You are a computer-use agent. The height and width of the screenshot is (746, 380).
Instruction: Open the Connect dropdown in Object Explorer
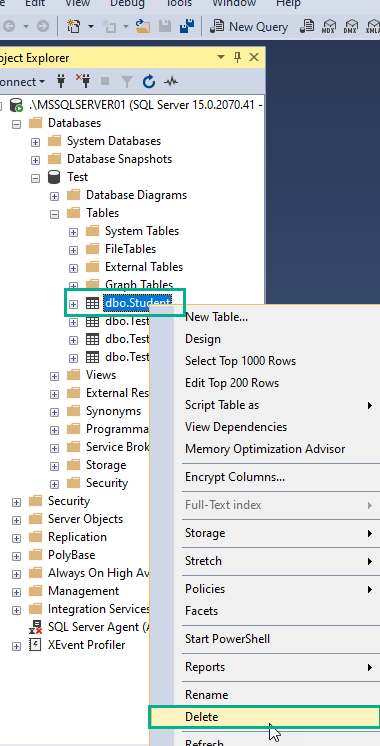(x=21, y=82)
